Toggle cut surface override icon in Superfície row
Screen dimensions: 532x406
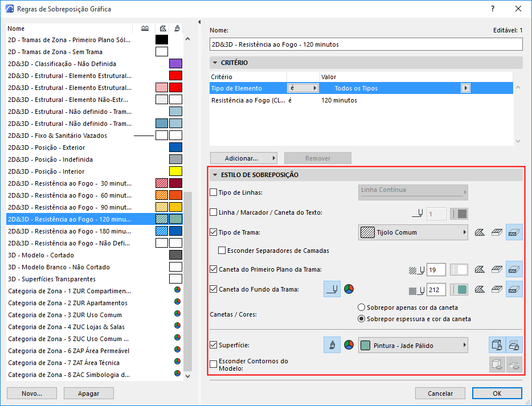pyautogui.click(x=514, y=345)
